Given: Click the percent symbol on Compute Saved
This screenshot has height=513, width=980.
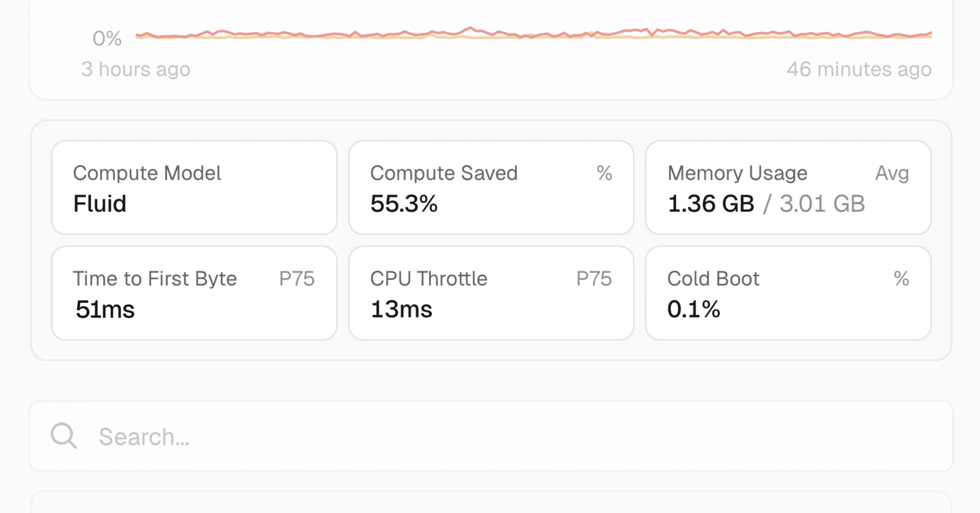Looking at the screenshot, I should pos(604,174).
